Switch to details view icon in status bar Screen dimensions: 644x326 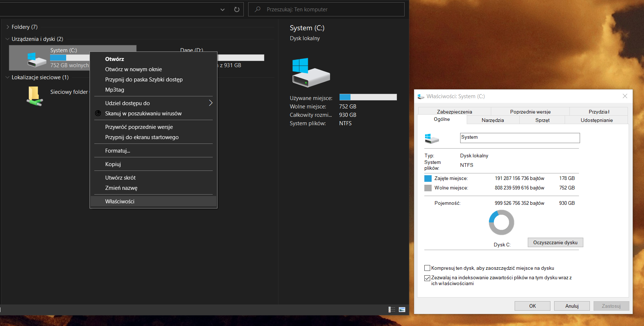coord(392,310)
